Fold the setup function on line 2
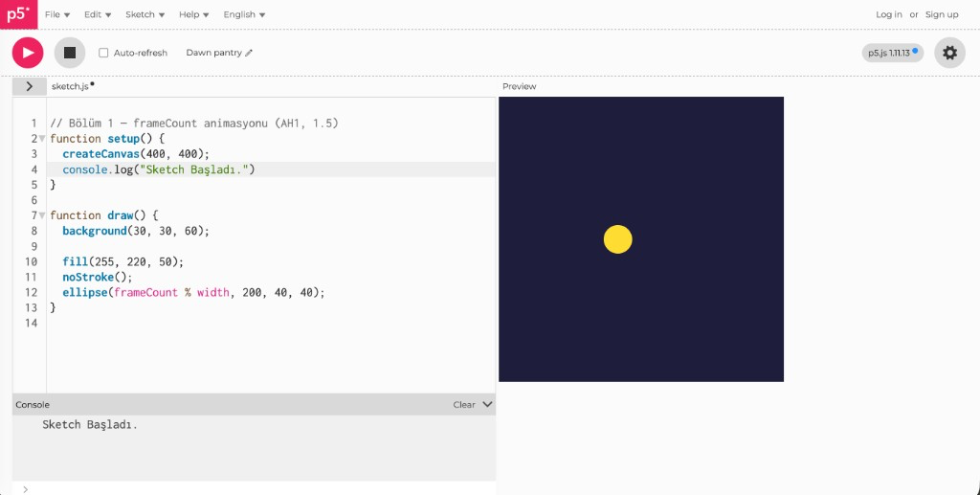Screen dimensions: 980x495 [42, 139]
